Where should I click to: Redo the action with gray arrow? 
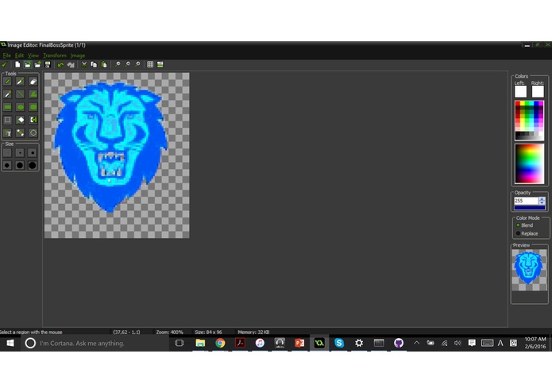[x=71, y=65]
